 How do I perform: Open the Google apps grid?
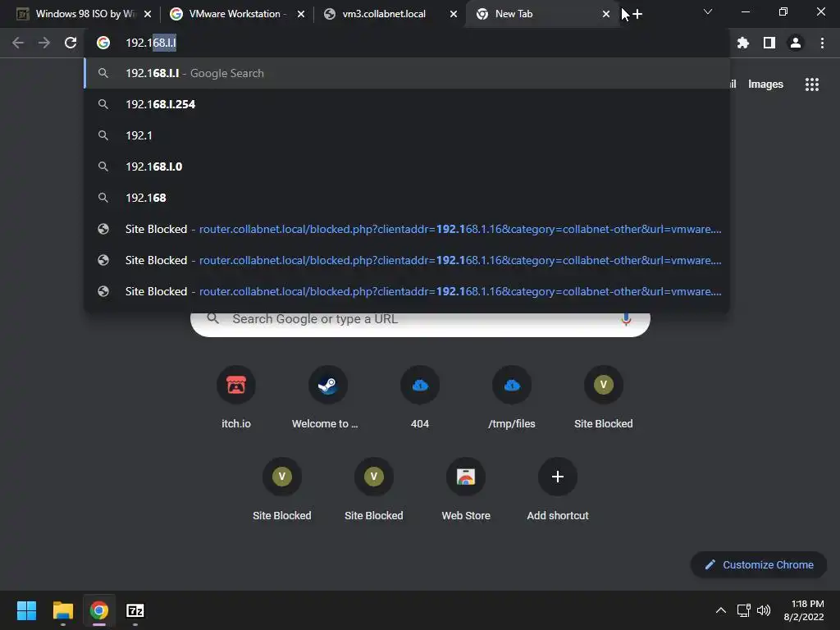point(812,84)
